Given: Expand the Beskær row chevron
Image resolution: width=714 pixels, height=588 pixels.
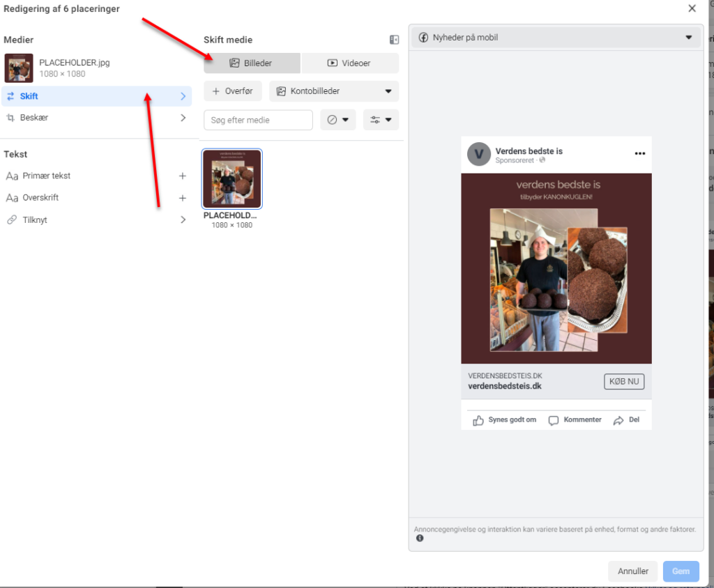Looking at the screenshot, I should point(183,118).
